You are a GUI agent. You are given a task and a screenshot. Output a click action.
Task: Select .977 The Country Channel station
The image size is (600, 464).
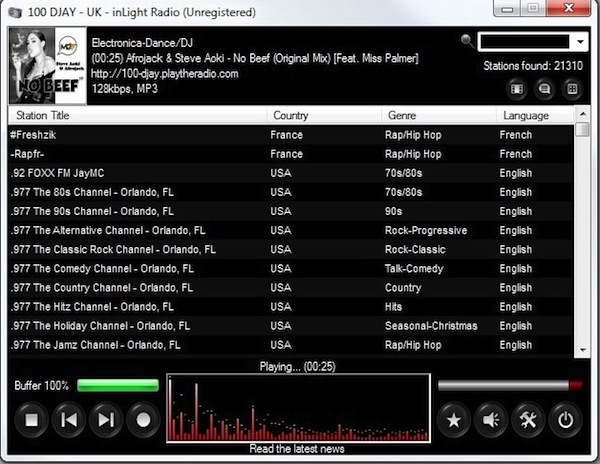point(291,288)
